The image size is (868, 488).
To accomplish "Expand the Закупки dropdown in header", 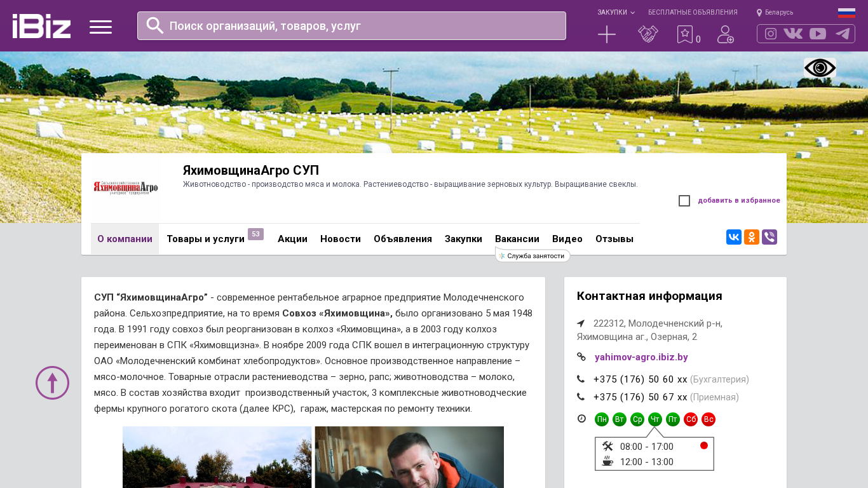I will click(x=616, y=13).
